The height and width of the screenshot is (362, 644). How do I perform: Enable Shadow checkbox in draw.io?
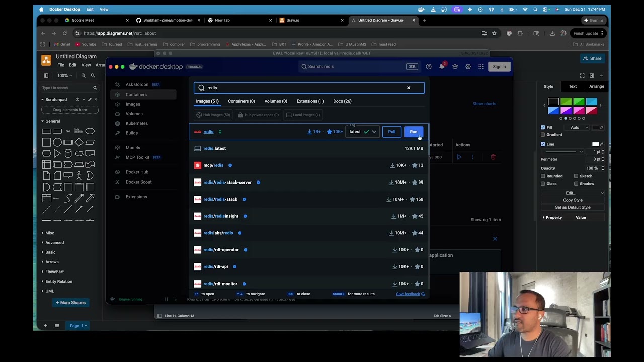576,184
